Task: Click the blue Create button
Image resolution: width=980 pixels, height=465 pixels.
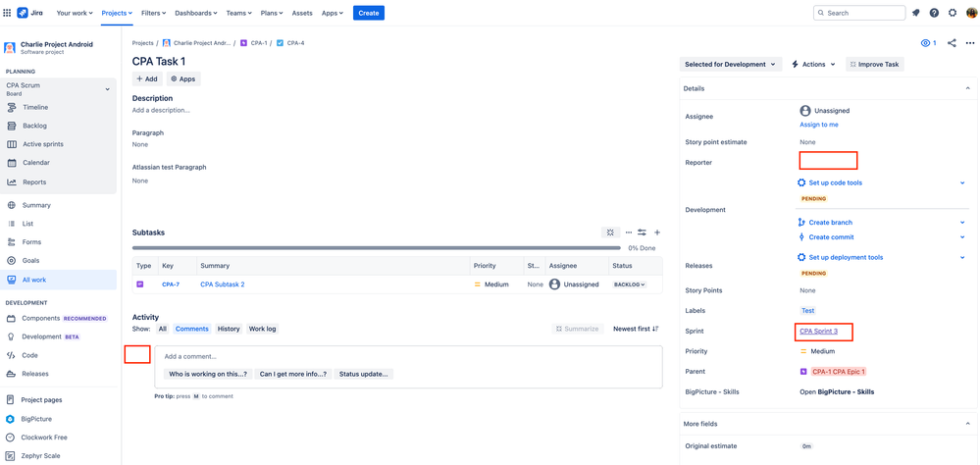Action: point(369,13)
